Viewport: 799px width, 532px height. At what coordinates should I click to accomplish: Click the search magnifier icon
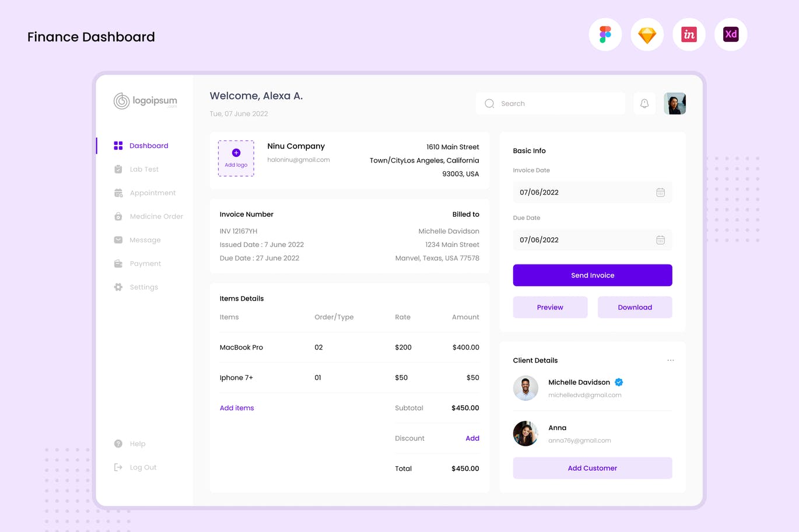pyautogui.click(x=489, y=103)
